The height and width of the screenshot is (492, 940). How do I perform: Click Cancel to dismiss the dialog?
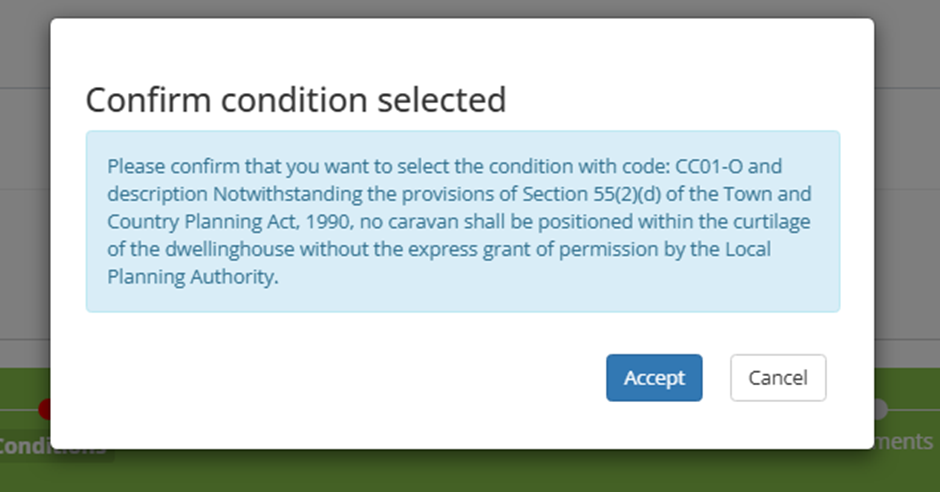click(x=778, y=378)
